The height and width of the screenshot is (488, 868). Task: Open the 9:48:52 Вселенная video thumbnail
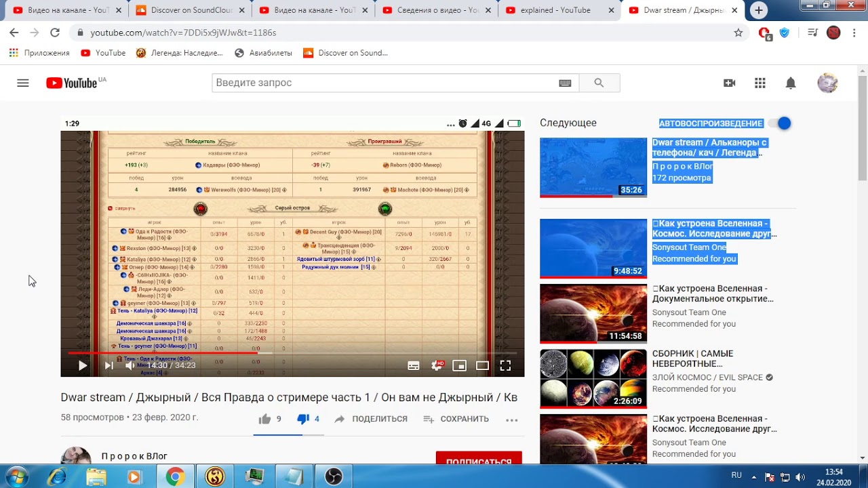593,248
